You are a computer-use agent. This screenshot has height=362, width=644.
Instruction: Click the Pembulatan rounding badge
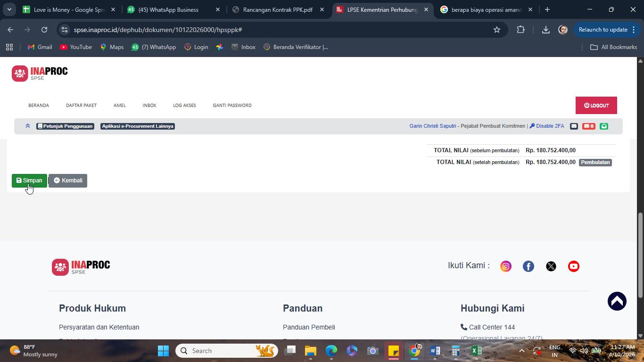click(x=595, y=162)
